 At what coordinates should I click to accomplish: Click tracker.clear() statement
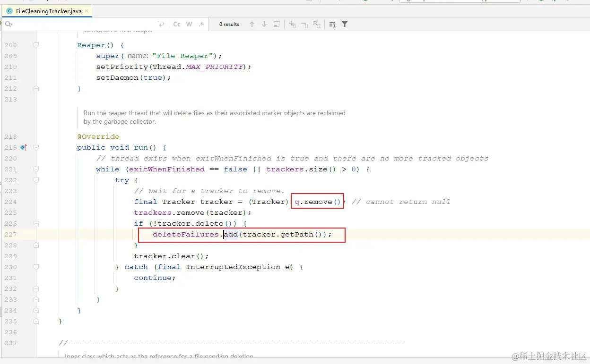pos(172,256)
